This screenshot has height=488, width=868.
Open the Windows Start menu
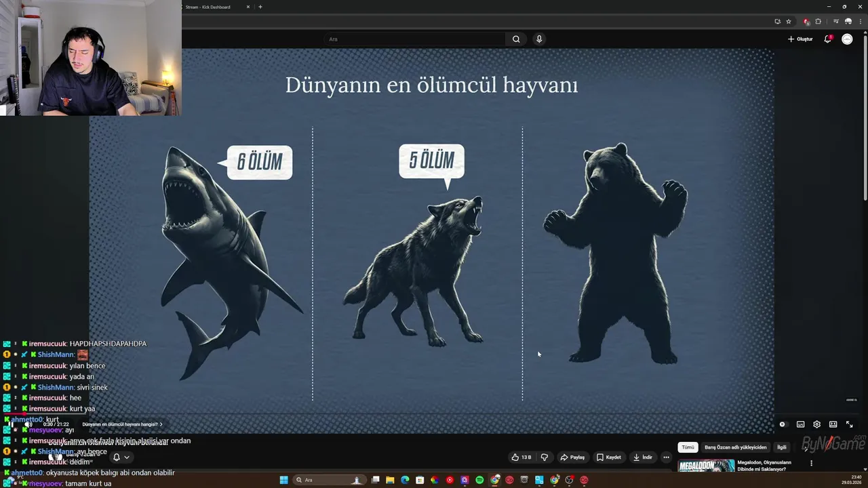point(284,480)
